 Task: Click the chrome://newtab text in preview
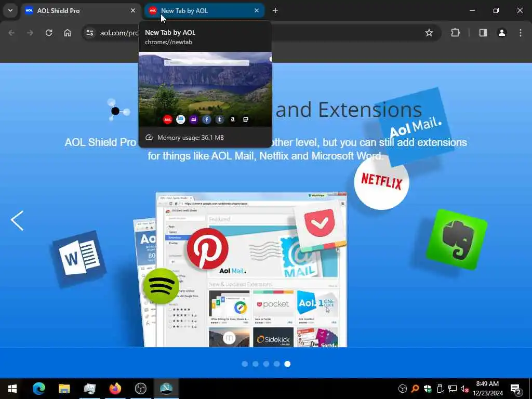168,42
